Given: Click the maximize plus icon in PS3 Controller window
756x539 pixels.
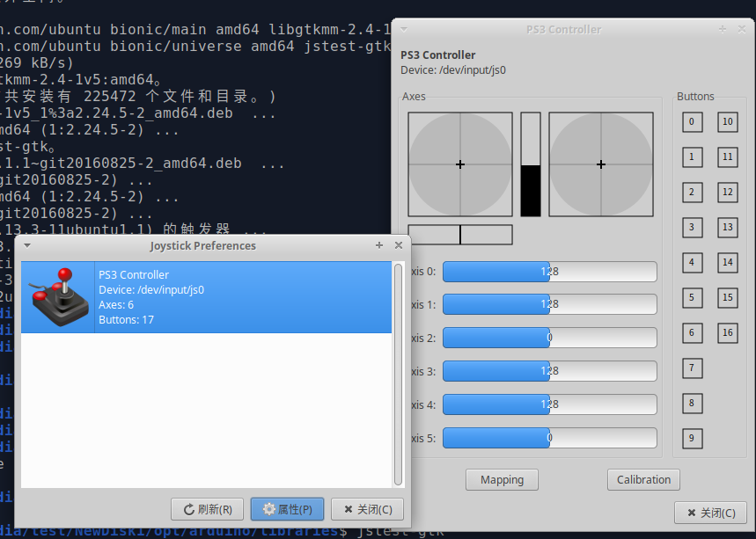Looking at the screenshot, I should [x=723, y=29].
